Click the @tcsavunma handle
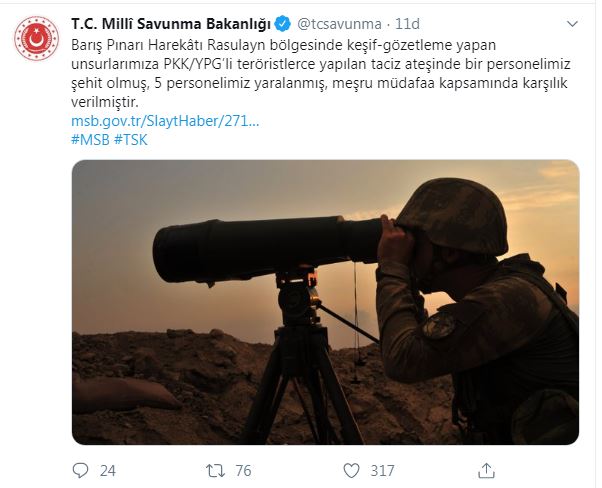This screenshot has width=602, height=488. [x=339, y=24]
